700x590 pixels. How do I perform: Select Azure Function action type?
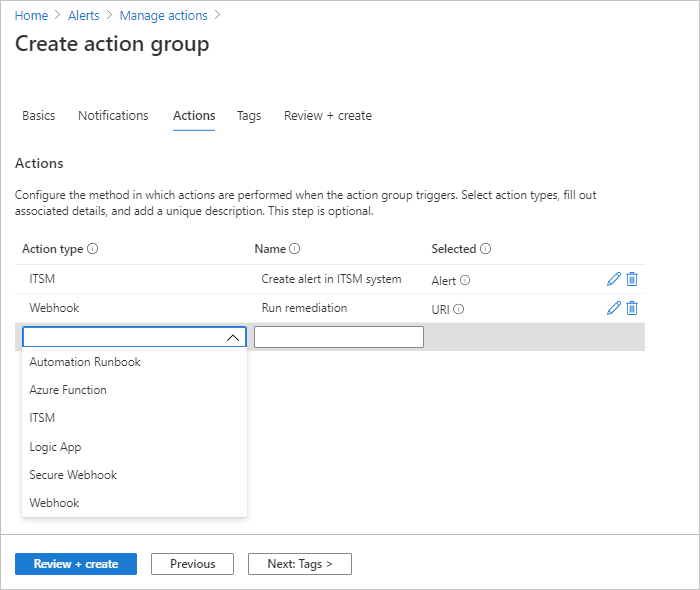[68, 390]
